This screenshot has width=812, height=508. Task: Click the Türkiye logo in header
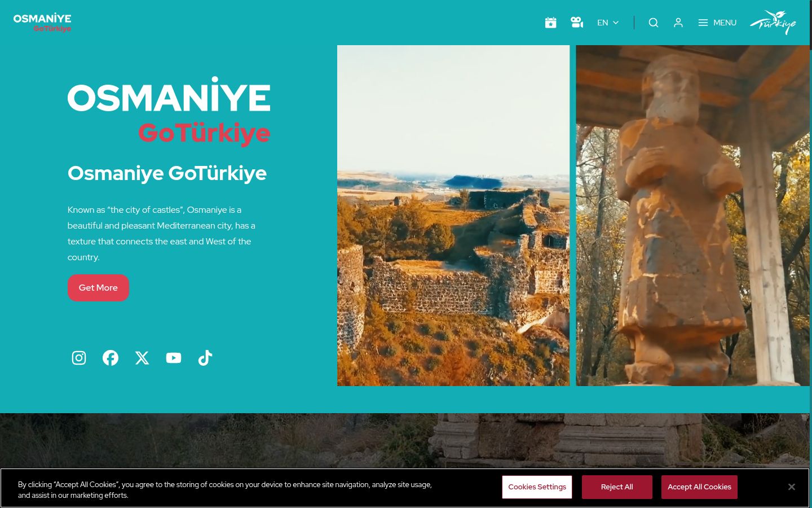click(773, 23)
